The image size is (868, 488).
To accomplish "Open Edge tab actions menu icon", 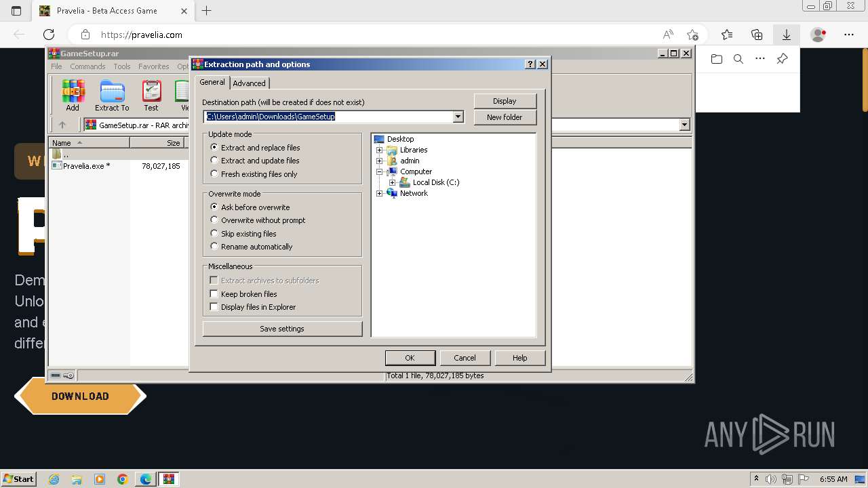I will (16, 10).
